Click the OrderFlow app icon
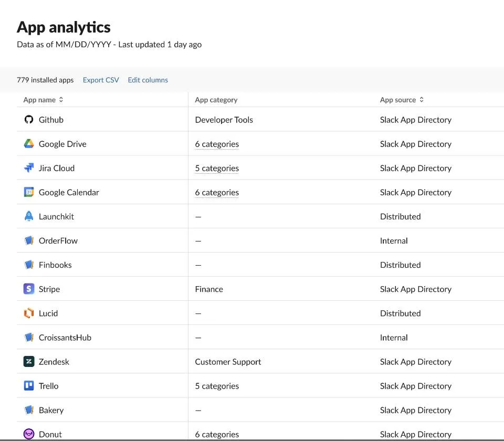The image size is (504, 441). coord(29,240)
